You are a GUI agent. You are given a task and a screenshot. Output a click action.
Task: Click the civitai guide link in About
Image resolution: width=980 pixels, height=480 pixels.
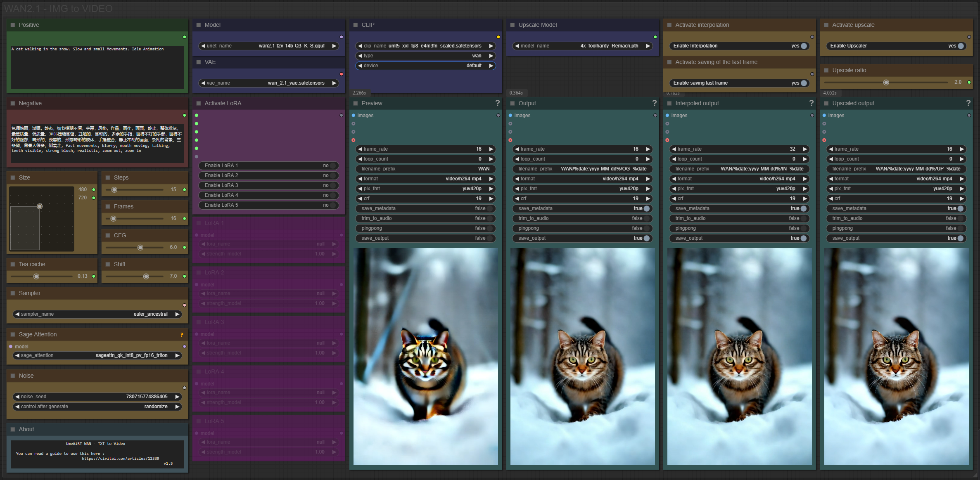[x=120, y=459]
